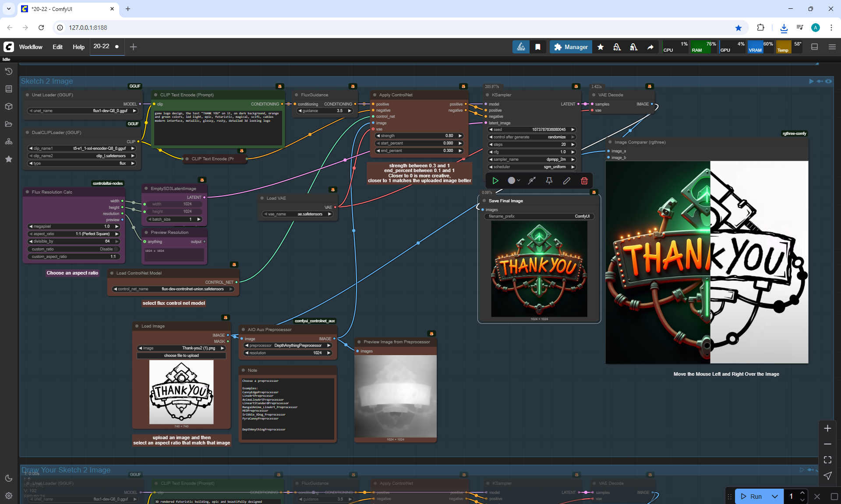Image resolution: width=841 pixels, height=504 pixels.
Task: Toggle the Sketch 2 Image group eye icon
Action: (x=828, y=81)
